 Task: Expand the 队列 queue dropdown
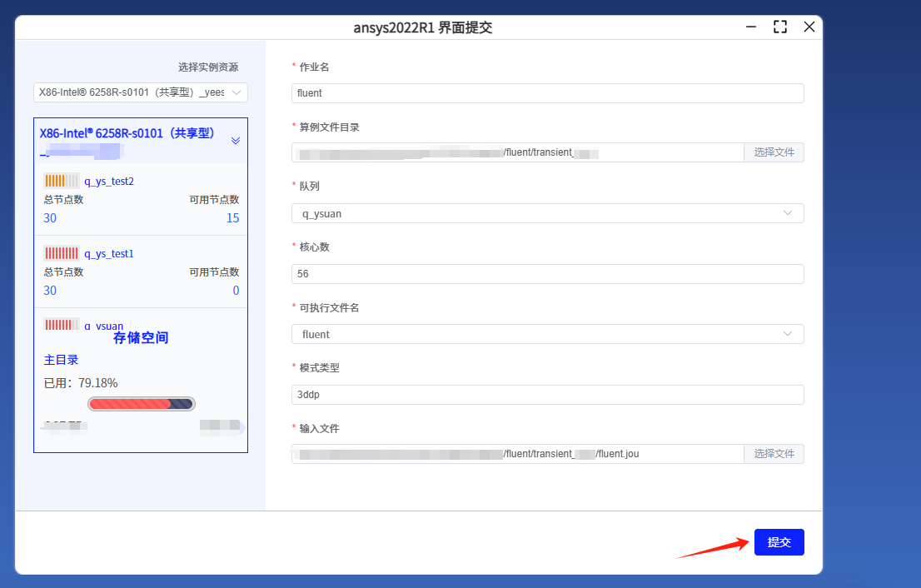pos(547,213)
